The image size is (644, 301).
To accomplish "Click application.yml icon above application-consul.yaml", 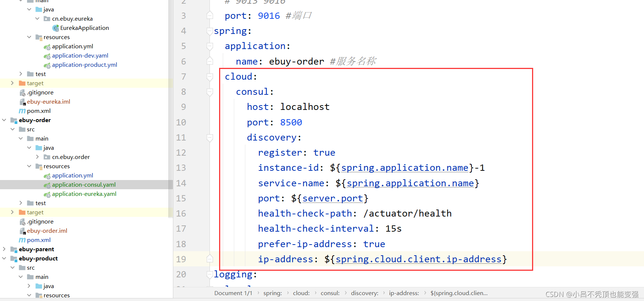I will [47, 176].
